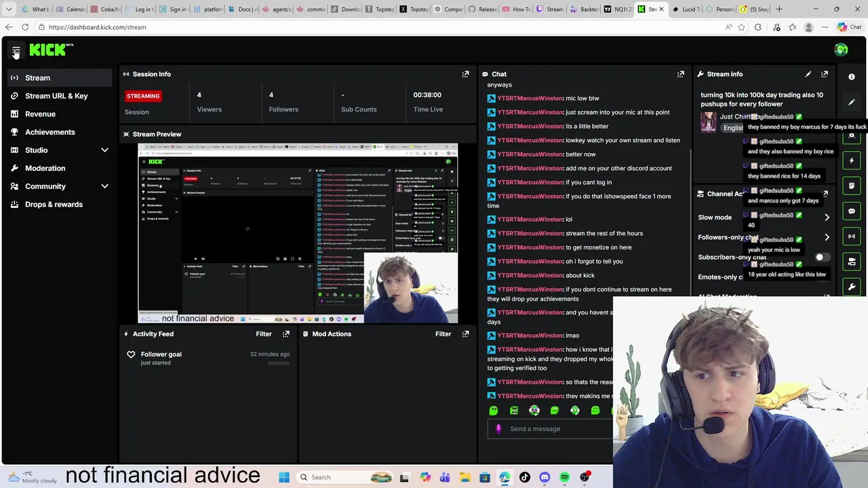The height and width of the screenshot is (488, 868).
Task: Click the Send a message input field
Action: (549, 428)
